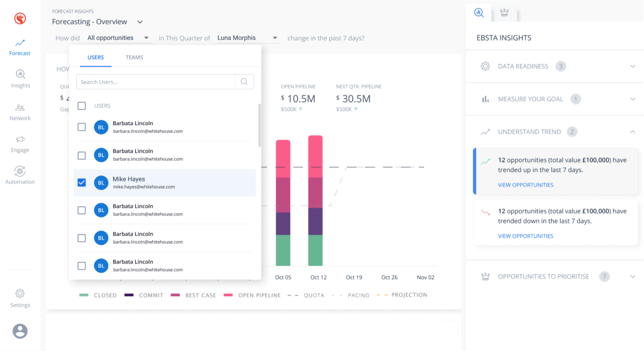Click the Open Pipeline legend color swatch
644x351 pixels.
(x=229, y=295)
